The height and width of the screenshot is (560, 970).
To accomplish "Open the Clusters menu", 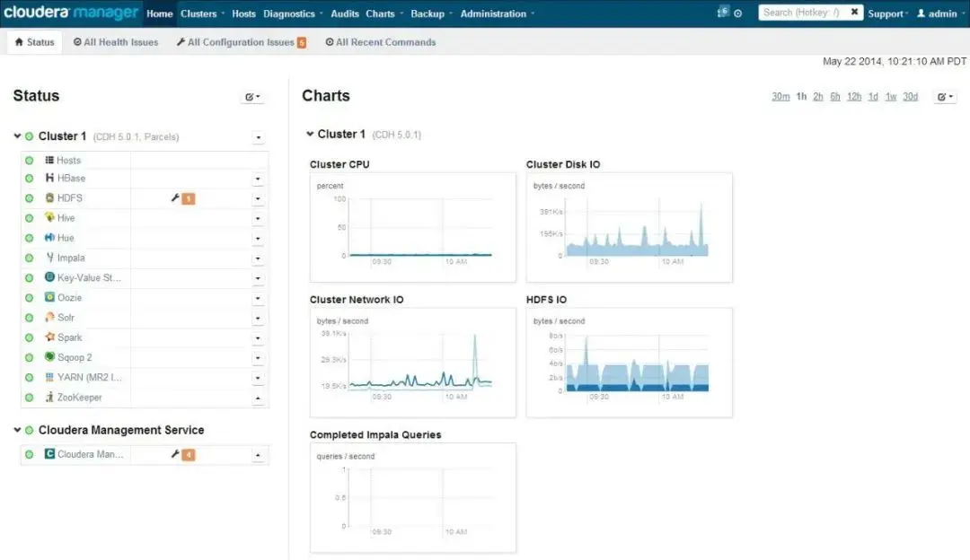I will pyautogui.click(x=201, y=13).
